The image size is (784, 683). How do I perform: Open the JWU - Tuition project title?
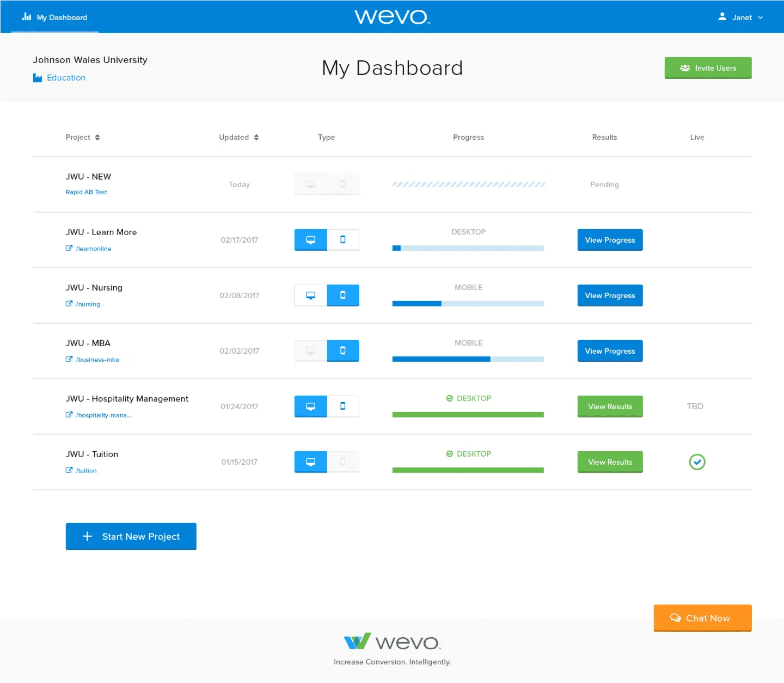coord(92,454)
